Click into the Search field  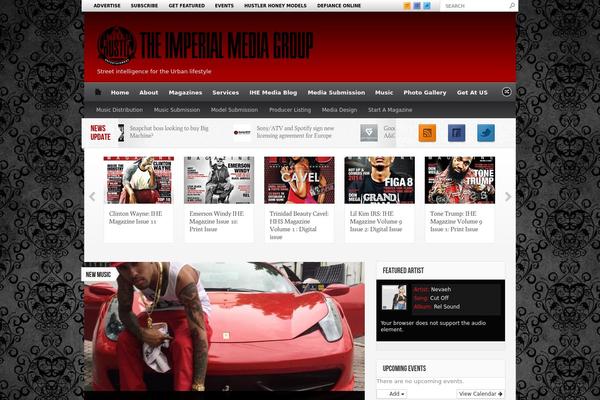pyautogui.click(x=474, y=6)
